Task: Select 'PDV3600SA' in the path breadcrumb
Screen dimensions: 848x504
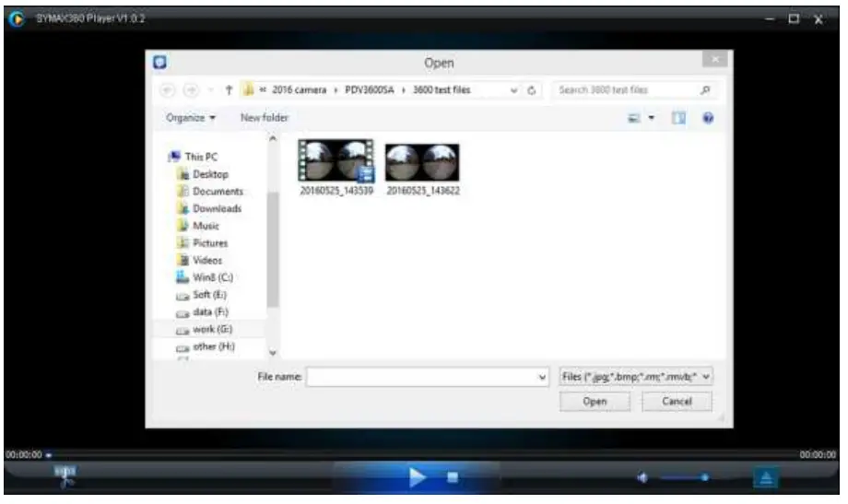Action: 370,90
